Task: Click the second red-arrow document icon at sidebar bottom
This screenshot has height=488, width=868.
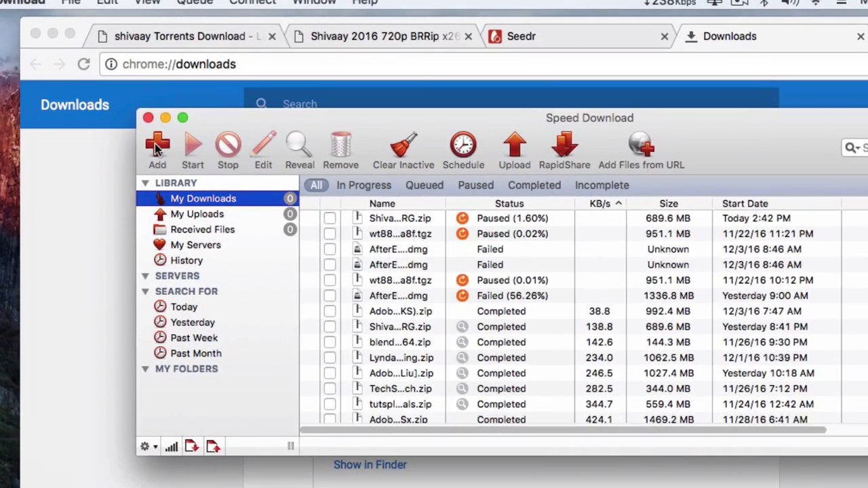Action: 214,446
